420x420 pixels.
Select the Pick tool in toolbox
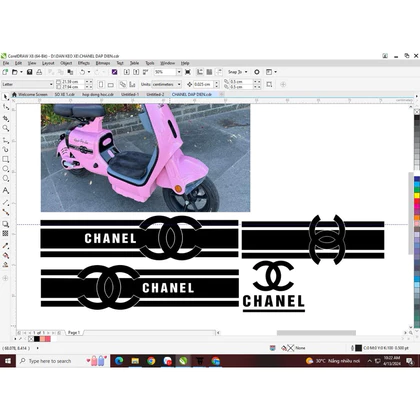coord(6,97)
